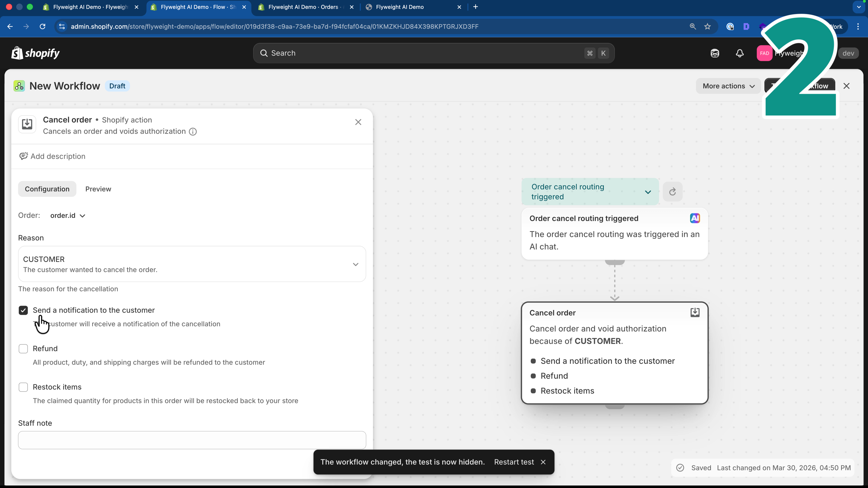Image resolution: width=868 pixels, height=488 pixels.
Task: Switch to the Preview tab
Action: [98, 189]
